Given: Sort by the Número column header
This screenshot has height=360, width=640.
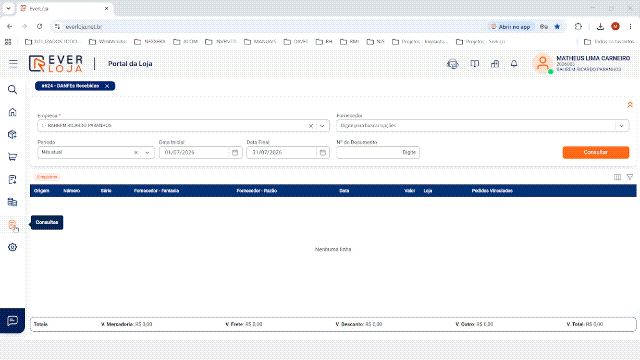Looking at the screenshot, I should pos(71,191).
